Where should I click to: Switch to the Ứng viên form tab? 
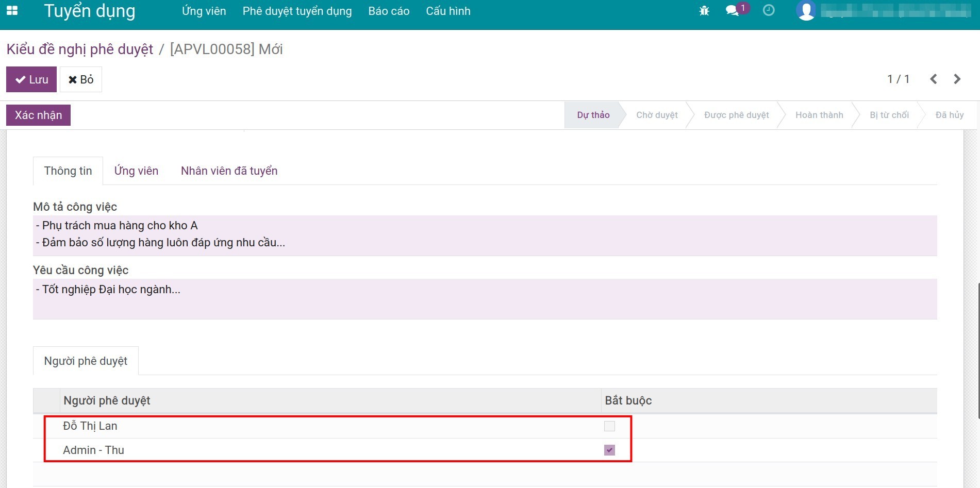pos(136,171)
